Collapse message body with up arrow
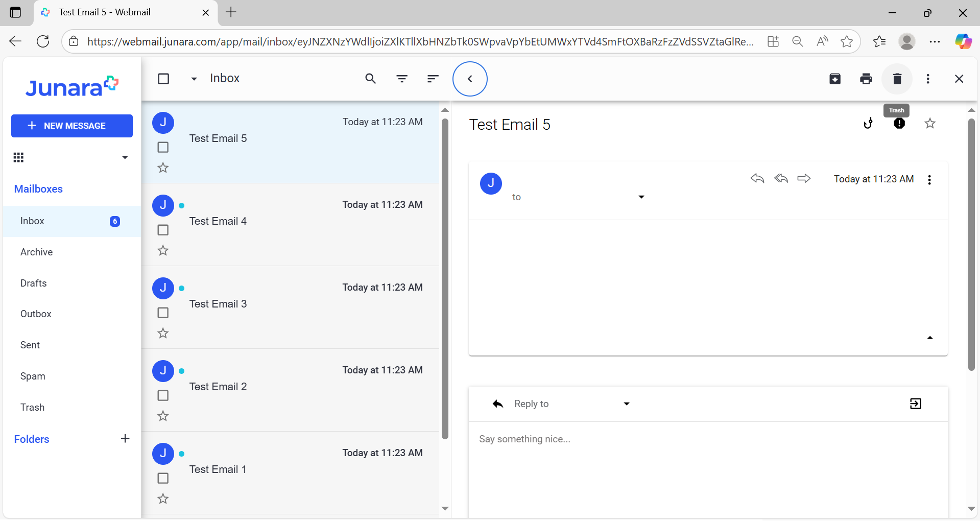980x521 pixels. point(930,338)
